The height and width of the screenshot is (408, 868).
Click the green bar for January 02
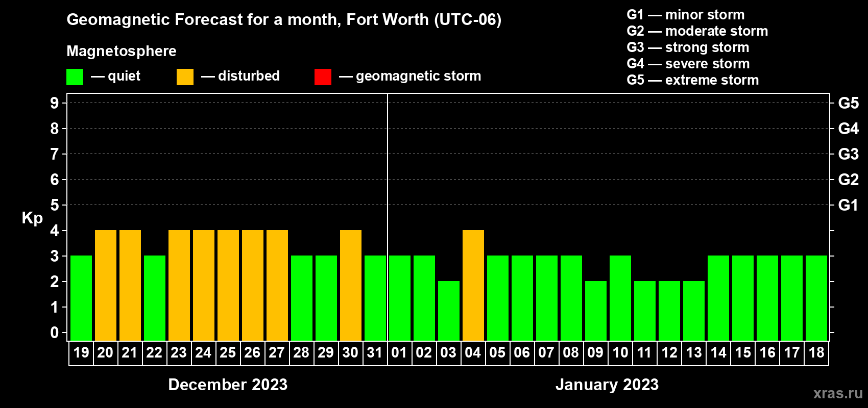424,298
